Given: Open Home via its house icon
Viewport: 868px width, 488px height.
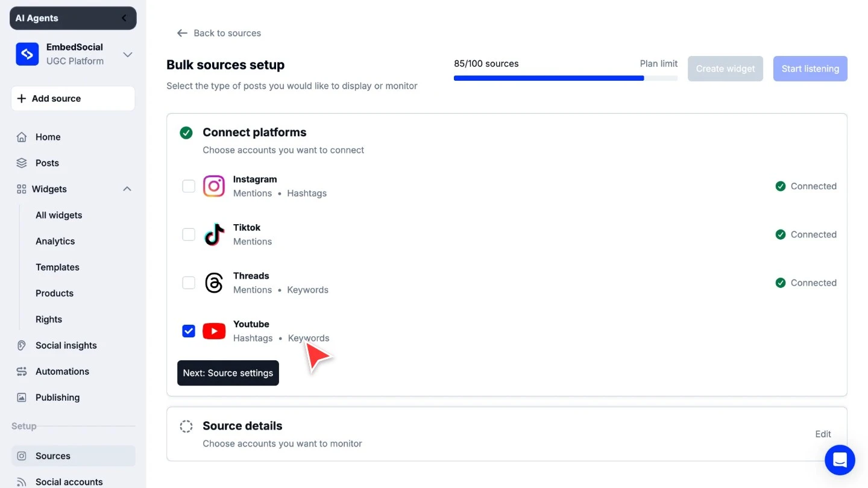Looking at the screenshot, I should click(22, 137).
